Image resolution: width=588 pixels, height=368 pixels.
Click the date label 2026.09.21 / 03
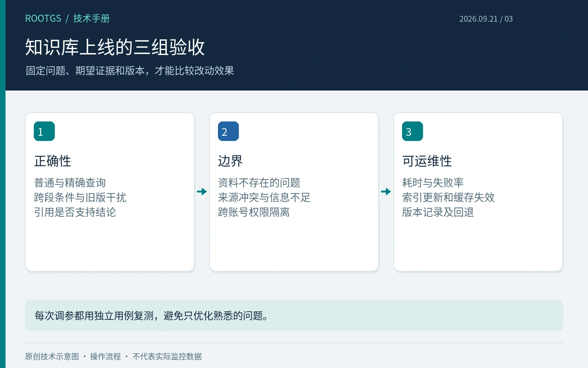click(x=486, y=19)
